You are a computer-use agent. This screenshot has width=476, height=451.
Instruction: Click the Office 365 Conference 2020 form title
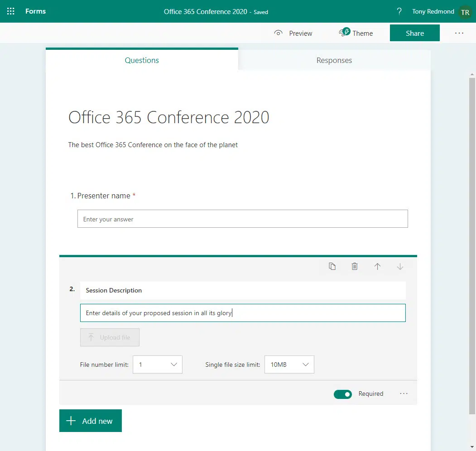click(169, 117)
